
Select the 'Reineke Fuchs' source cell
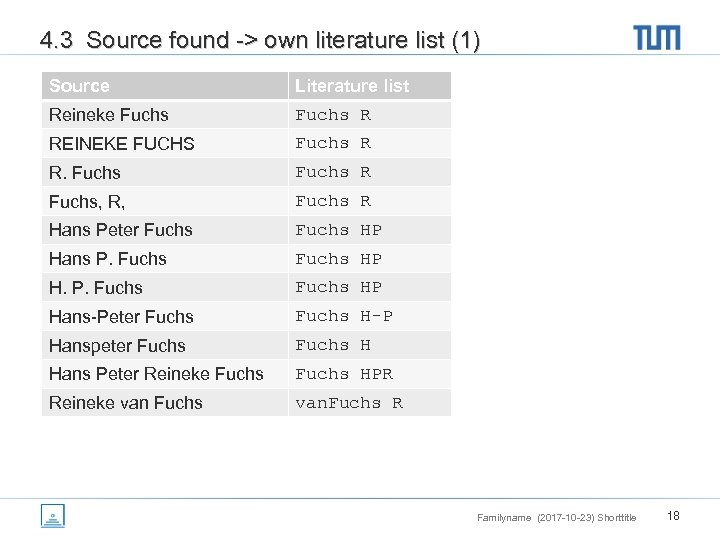pyautogui.click(x=109, y=115)
